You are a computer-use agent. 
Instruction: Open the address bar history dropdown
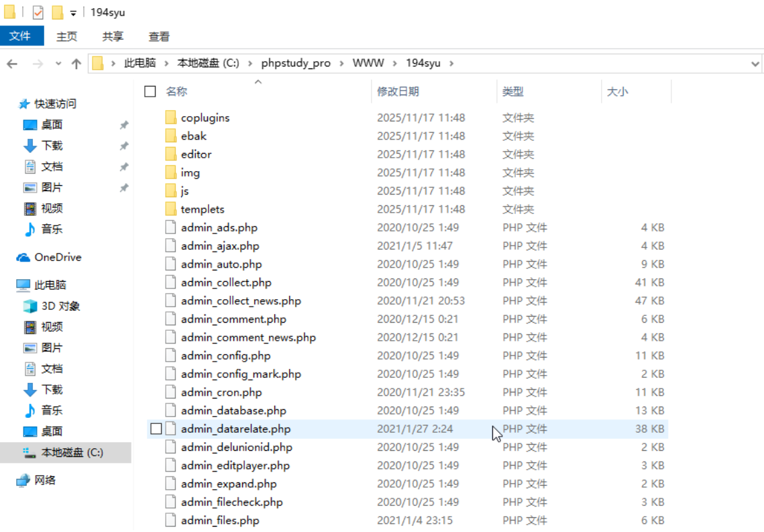755,64
